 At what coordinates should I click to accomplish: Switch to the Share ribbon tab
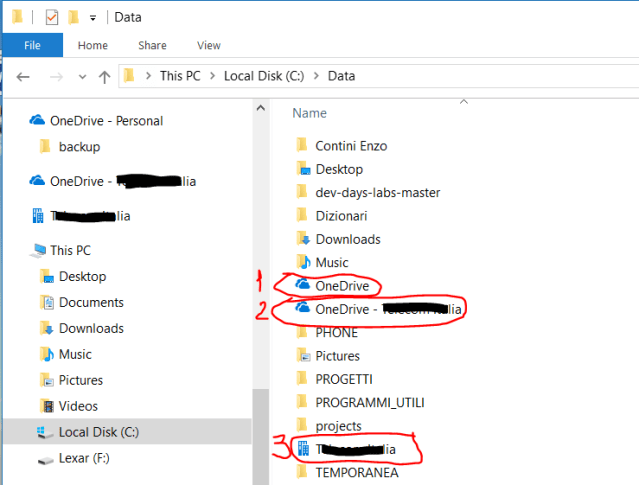click(x=152, y=45)
